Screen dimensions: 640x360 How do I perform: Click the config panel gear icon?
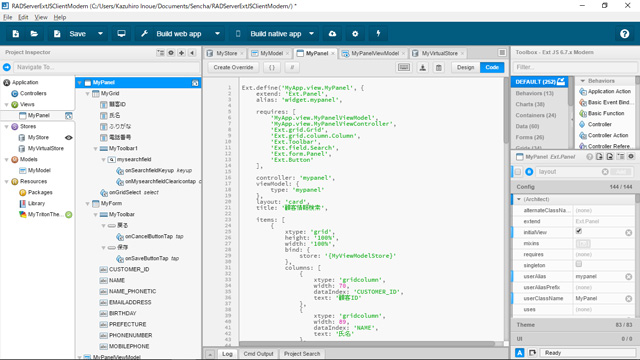click(631, 157)
